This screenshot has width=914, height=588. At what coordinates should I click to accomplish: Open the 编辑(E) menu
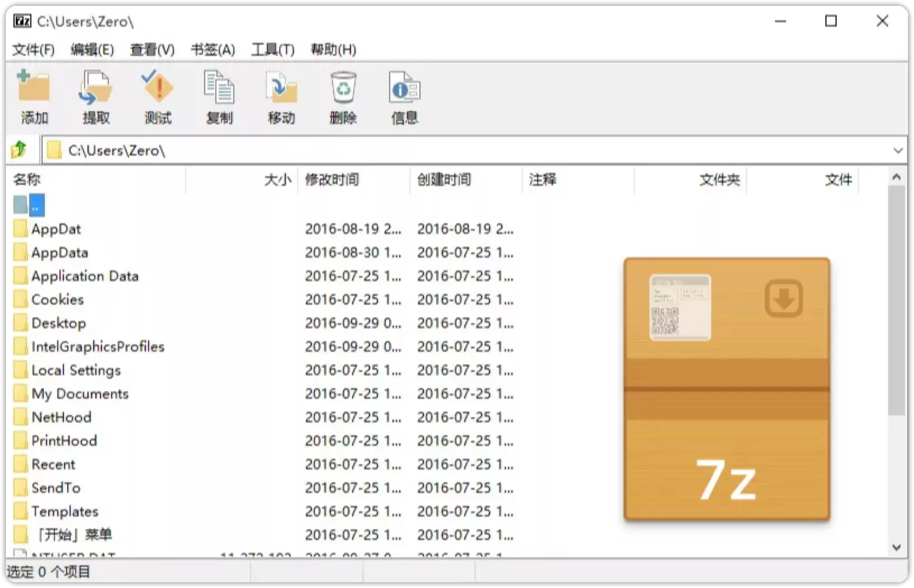click(x=93, y=50)
